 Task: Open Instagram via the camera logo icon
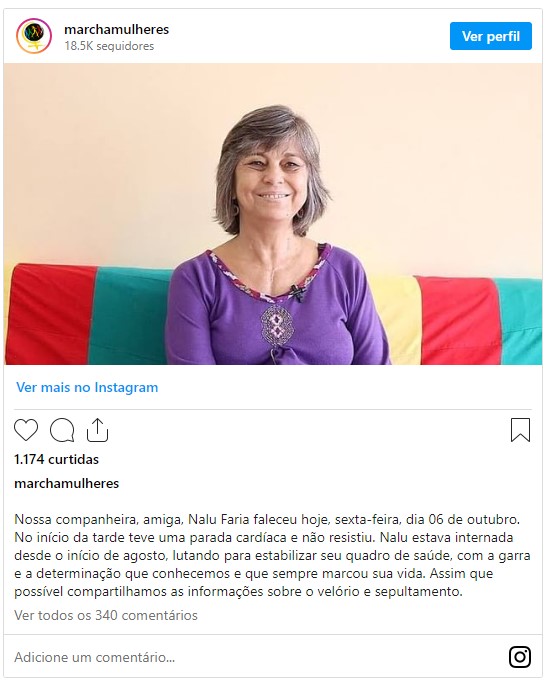click(x=520, y=657)
